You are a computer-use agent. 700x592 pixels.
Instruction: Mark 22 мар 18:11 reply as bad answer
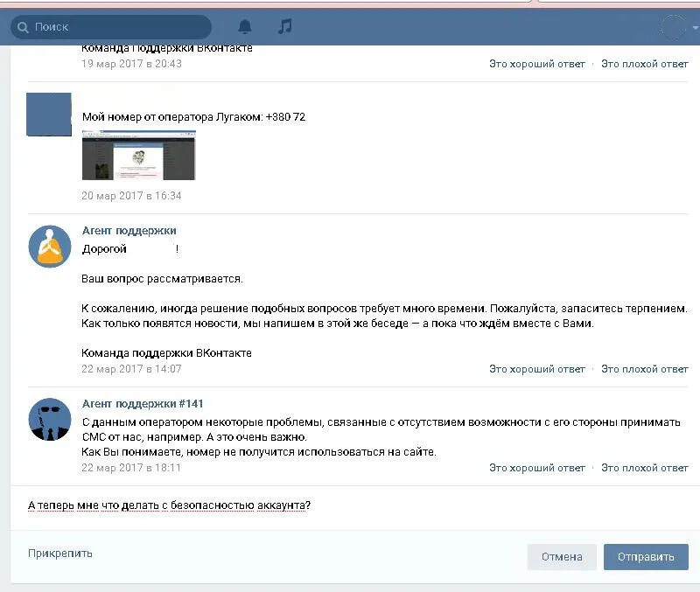click(644, 468)
